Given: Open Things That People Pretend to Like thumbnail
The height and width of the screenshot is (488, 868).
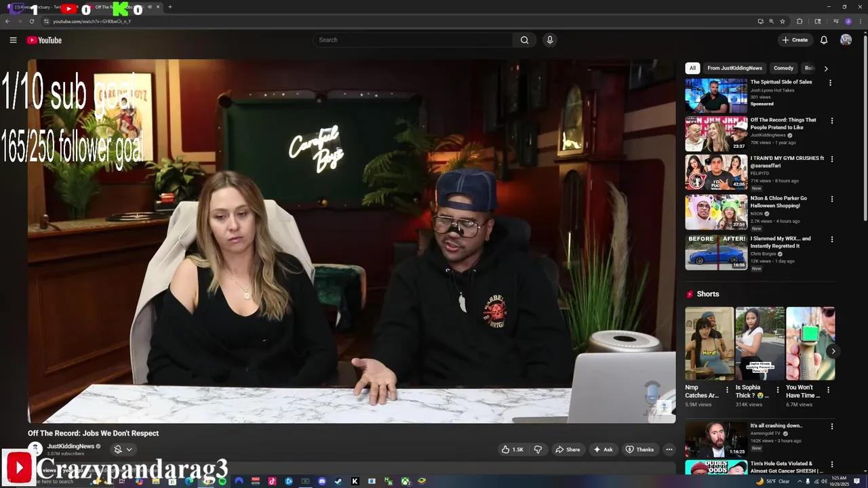Looking at the screenshot, I should coord(716,134).
